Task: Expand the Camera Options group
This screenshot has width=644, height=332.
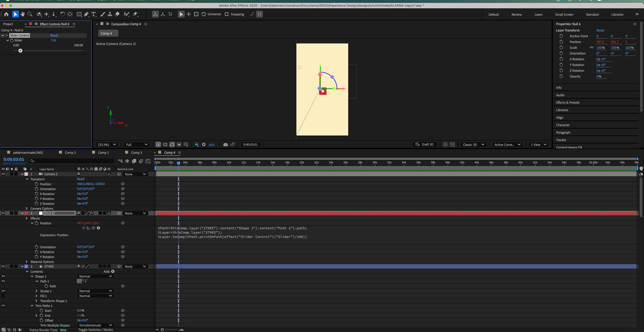Action: click(27, 208)
